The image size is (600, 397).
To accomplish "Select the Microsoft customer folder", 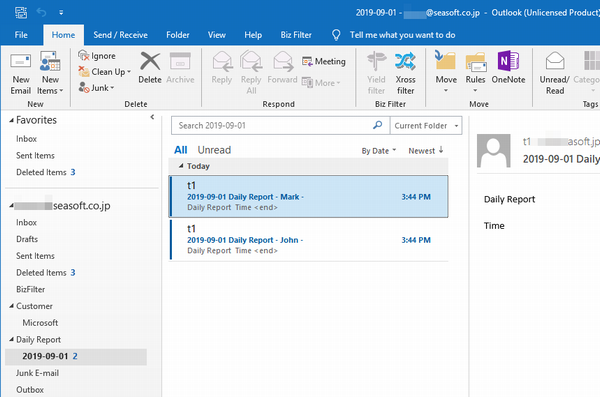I will [x=40, y=323].
